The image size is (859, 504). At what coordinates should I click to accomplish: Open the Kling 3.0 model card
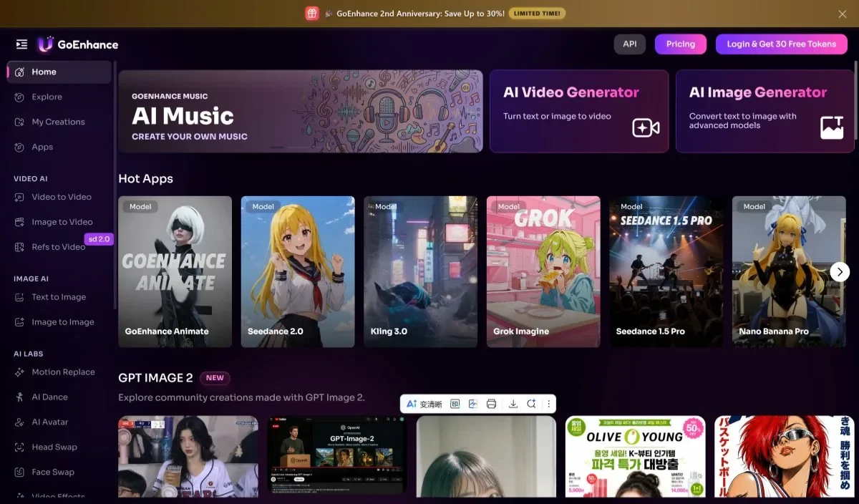[x=421, y=272]
